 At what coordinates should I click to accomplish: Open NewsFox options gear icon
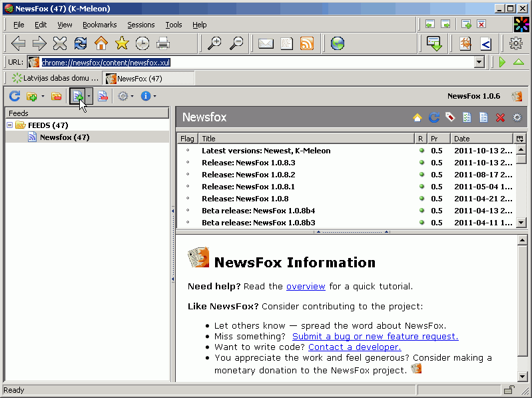point(123,97)
